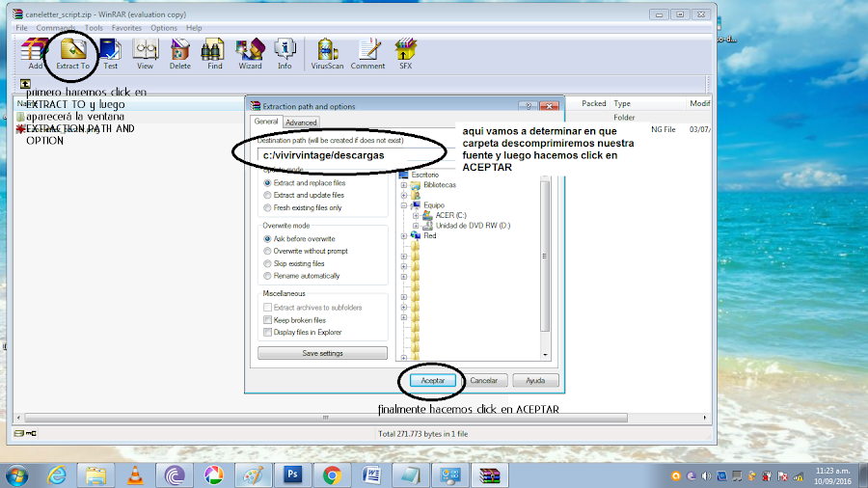Click the dialog's question-mark help button
Image resolution: width=868 pixels, height=488 pixels.
pyautogui.click(x=529, y=106)
